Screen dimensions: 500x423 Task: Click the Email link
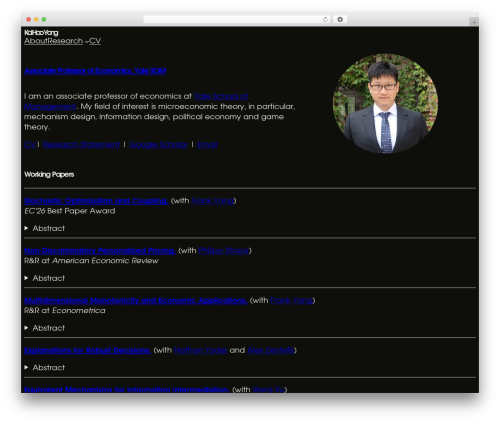(207, 144)
